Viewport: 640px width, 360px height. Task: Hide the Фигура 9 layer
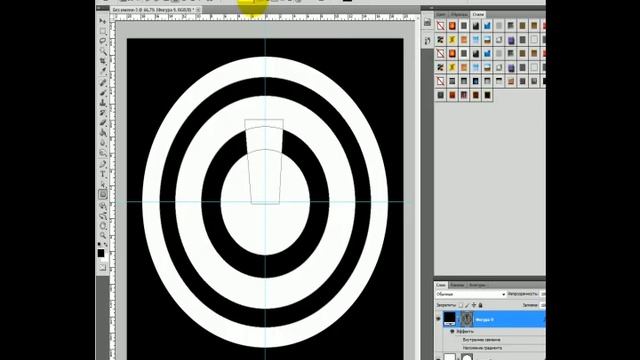click(438, 319)
